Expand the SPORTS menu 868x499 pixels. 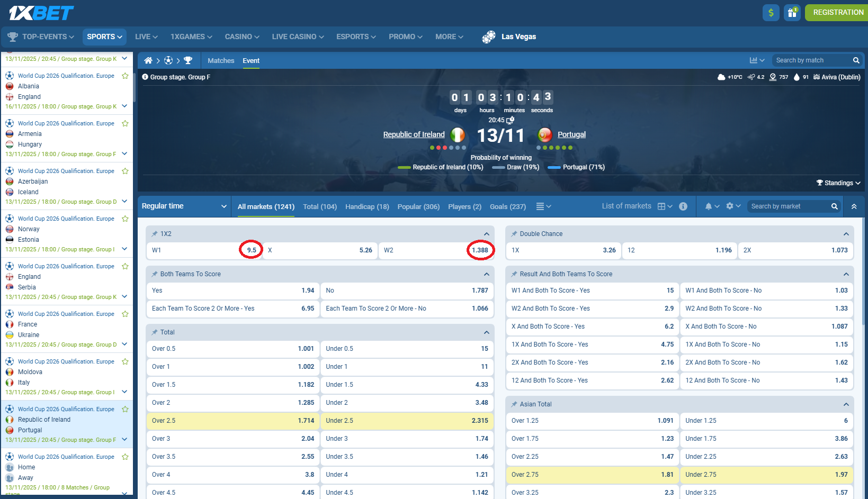click(104, 37)
